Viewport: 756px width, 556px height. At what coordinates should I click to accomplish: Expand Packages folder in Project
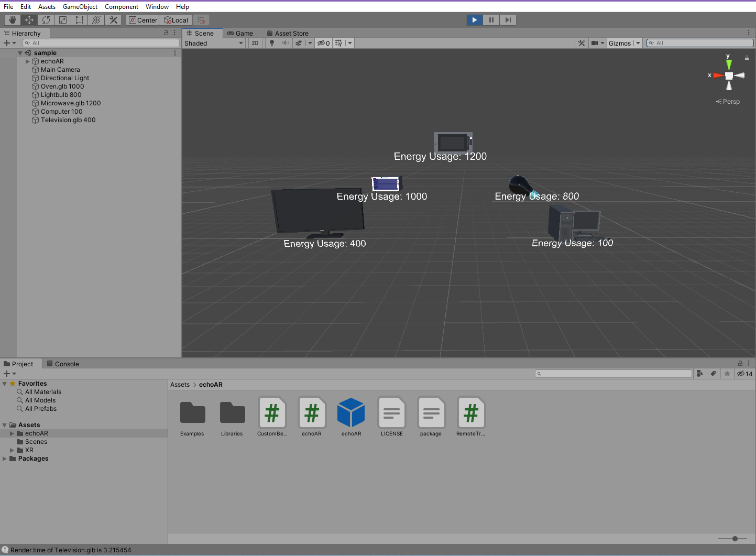5,459
